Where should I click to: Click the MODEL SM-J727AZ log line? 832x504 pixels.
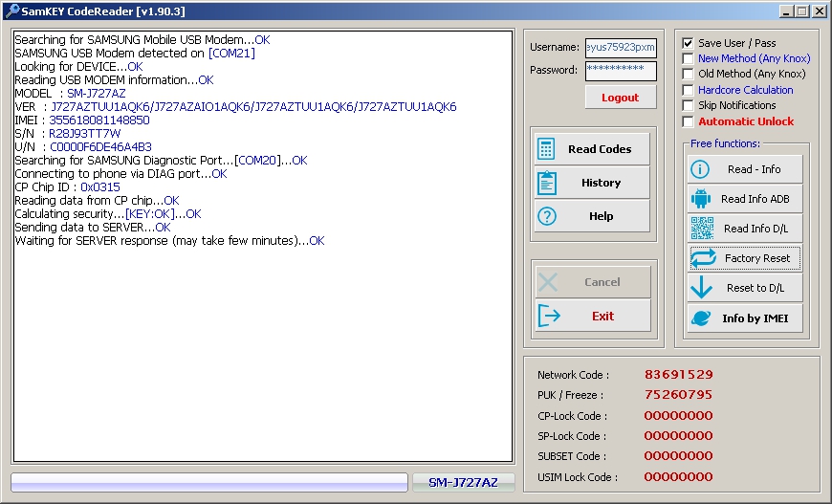coord(70,94)
